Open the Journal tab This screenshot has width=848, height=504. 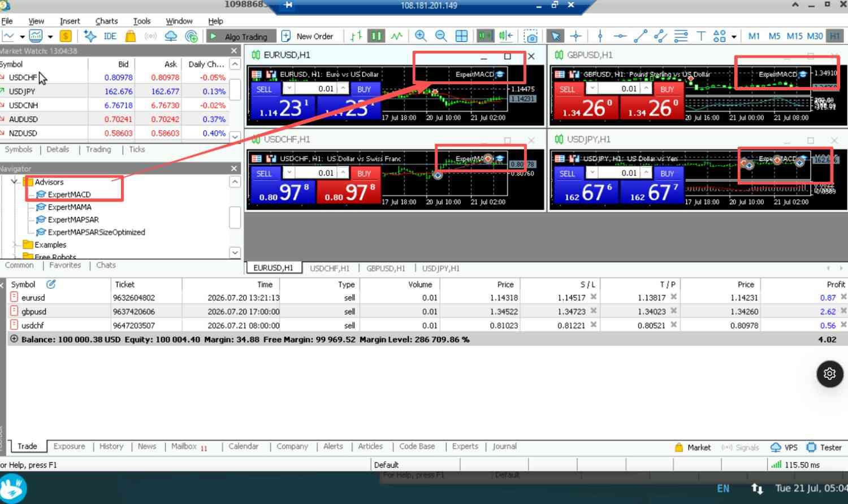pos(504,446)
